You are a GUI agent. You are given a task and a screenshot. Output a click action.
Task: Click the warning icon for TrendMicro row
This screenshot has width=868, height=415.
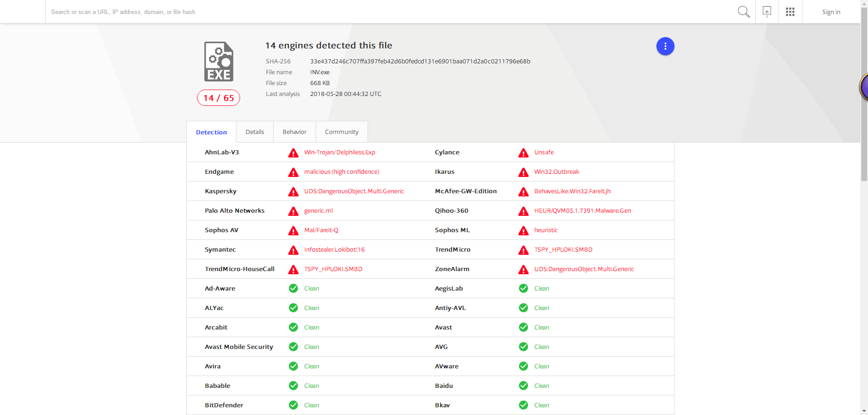(524, 250)
